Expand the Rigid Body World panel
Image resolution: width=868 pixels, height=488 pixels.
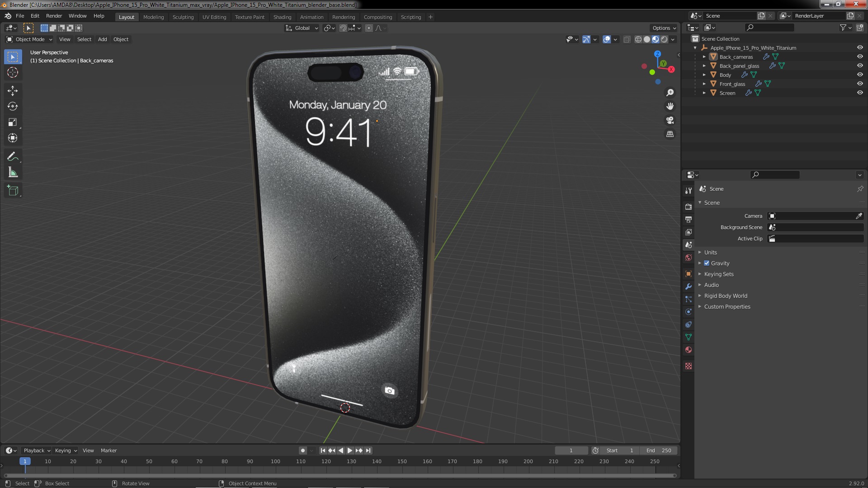tap(725, 296)
